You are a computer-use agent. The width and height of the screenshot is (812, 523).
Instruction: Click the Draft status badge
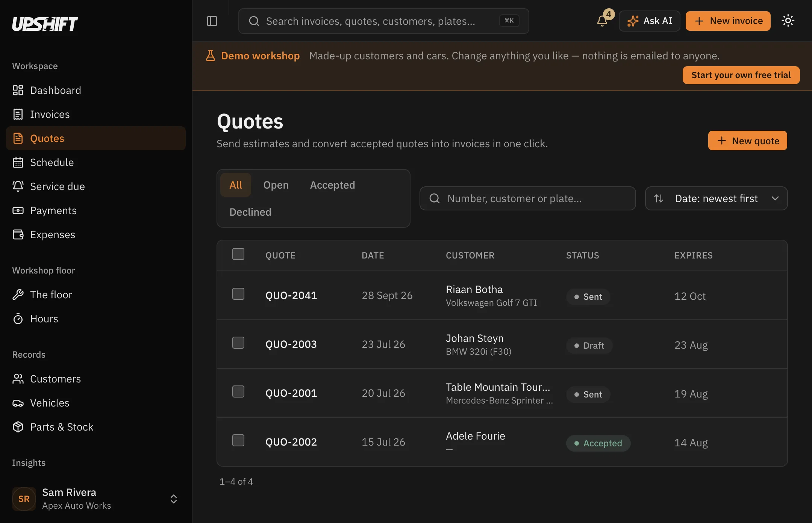pyautogui.click(x=589, y=346)
